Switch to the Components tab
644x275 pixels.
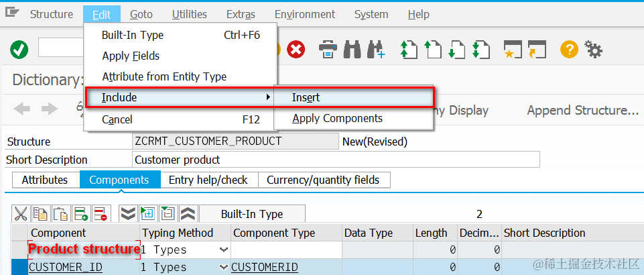(x=119, y=180)
